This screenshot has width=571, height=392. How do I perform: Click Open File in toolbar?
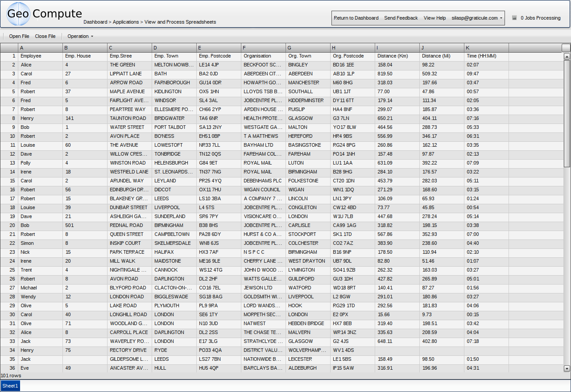pyautogui.click(x=19, y=36)
